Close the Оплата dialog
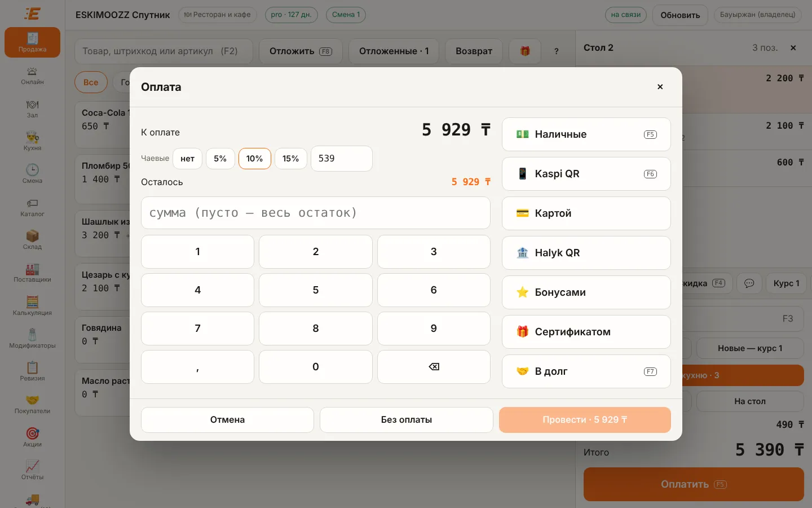This screenshot has height=508, width=812. [660, 87]
